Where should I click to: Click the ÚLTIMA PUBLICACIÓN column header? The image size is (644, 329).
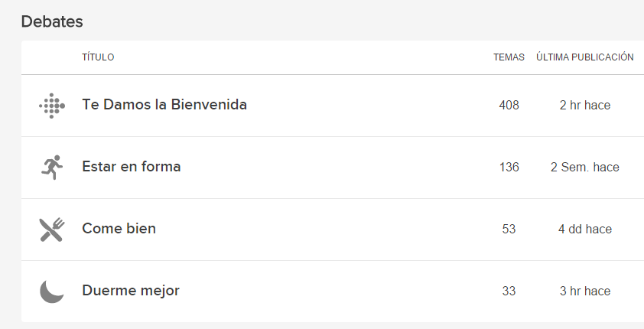(585, 57)
